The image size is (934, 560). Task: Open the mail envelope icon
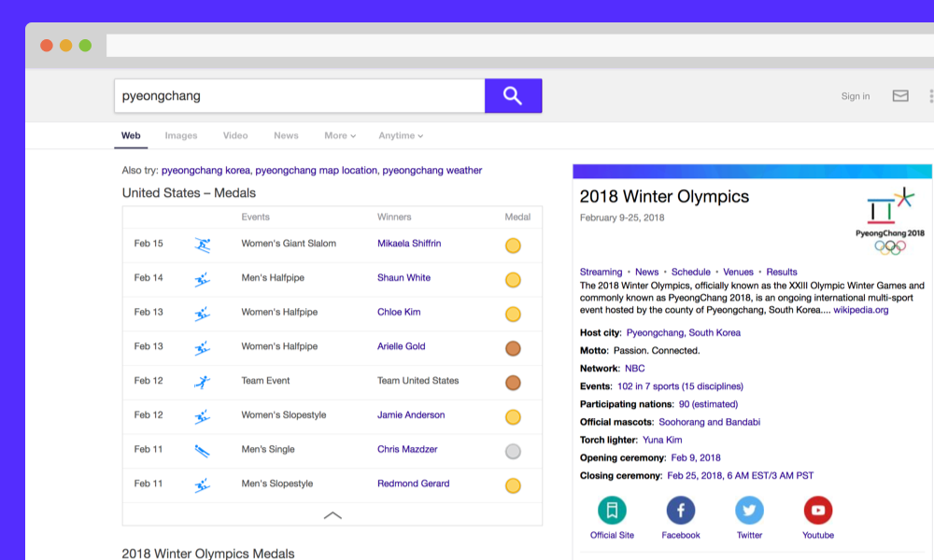click(900, 96)
